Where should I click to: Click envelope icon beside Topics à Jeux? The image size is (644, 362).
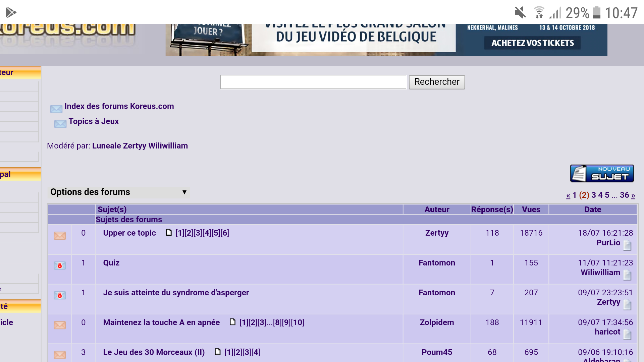click(x=60, y=124)
